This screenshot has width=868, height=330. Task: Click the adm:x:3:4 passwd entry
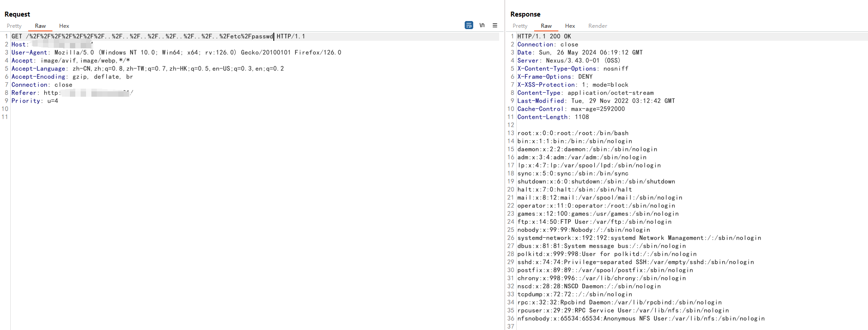pyautogui.click(x=582, y=157)
